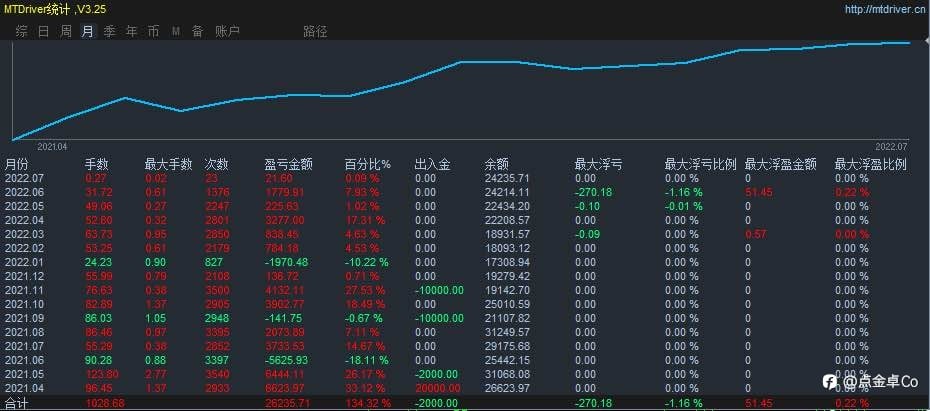Switch to the 日 daily tab

tap(43, 31)
